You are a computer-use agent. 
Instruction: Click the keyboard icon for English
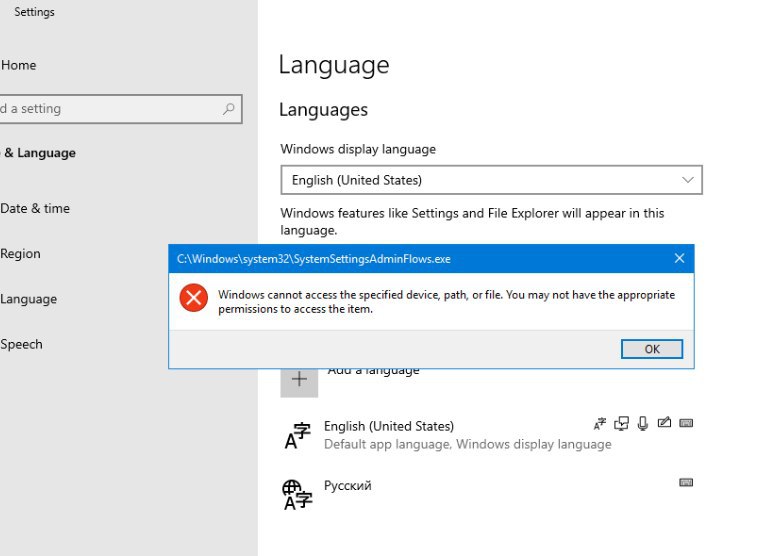(x=686, y=423)
